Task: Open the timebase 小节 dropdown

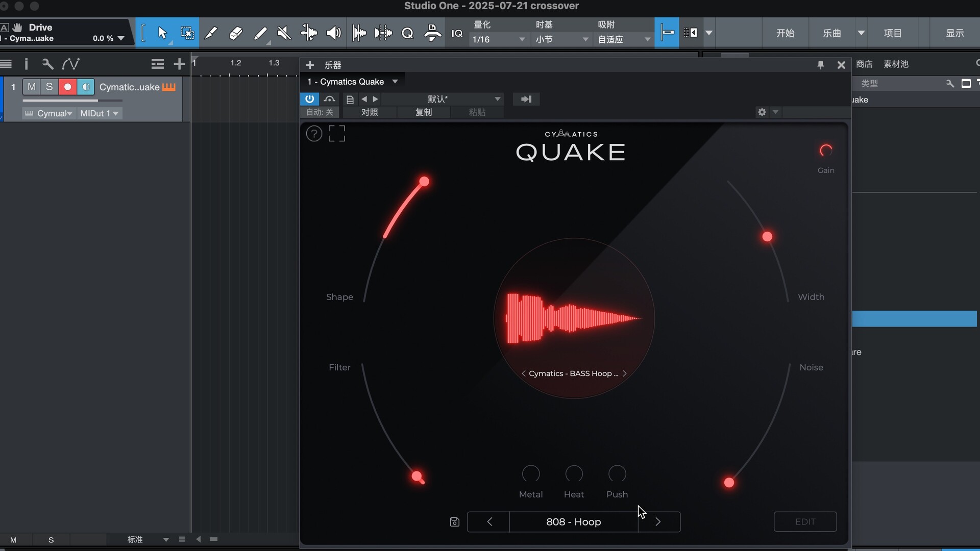Action: (x=562, y=39)
